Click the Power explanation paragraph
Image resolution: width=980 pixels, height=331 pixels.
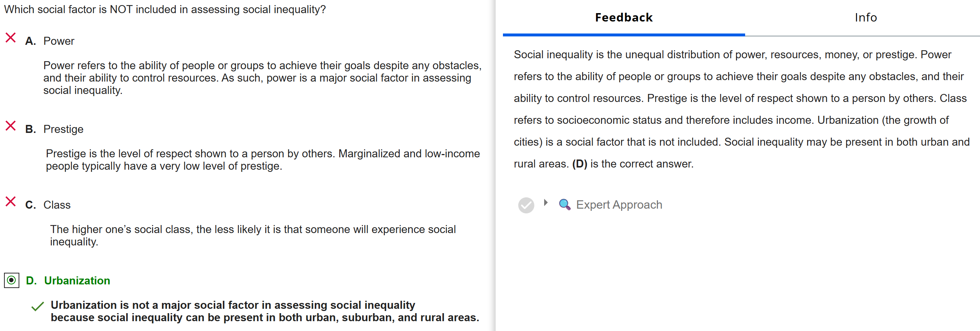point(262,78)
